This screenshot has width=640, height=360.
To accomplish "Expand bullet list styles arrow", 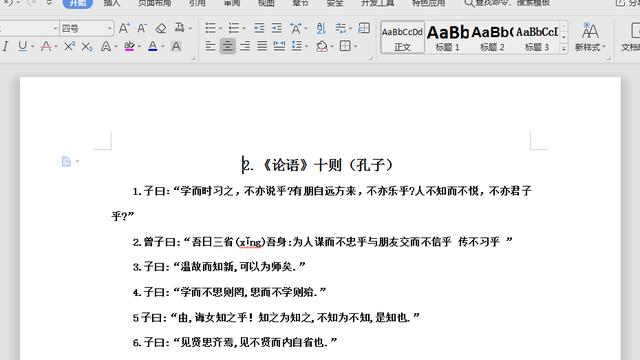I will tap(220, 29).
